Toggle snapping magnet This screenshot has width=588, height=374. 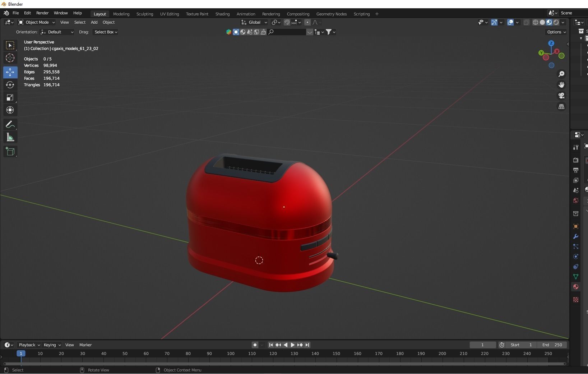pyautogui.click(x=287, y=22)
